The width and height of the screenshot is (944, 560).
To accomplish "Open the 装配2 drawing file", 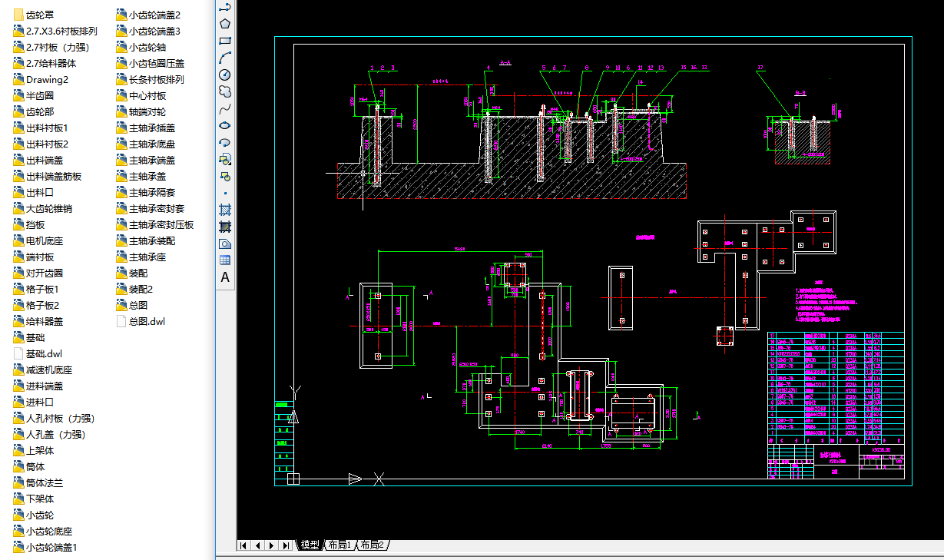I will click(135, 289).
